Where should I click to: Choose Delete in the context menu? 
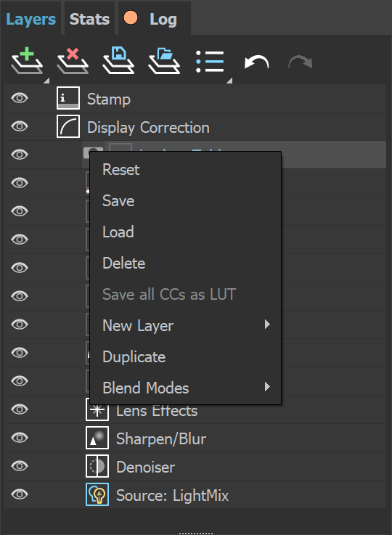click(x=185, y=263)
